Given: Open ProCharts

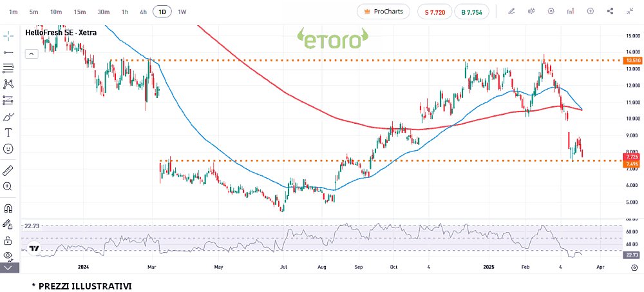Looking at the screenshot, I should click(x=383, y=12).
